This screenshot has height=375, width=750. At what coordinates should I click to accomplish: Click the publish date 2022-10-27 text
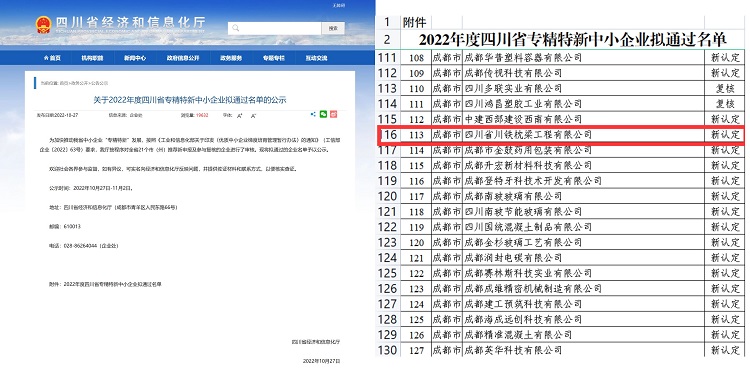coord(56,115)
